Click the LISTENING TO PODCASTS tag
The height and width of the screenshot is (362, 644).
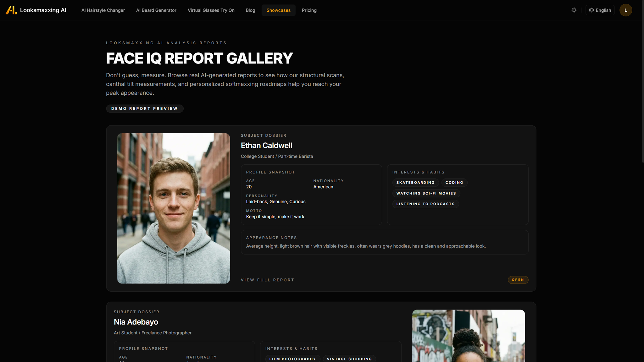[425, 204]
